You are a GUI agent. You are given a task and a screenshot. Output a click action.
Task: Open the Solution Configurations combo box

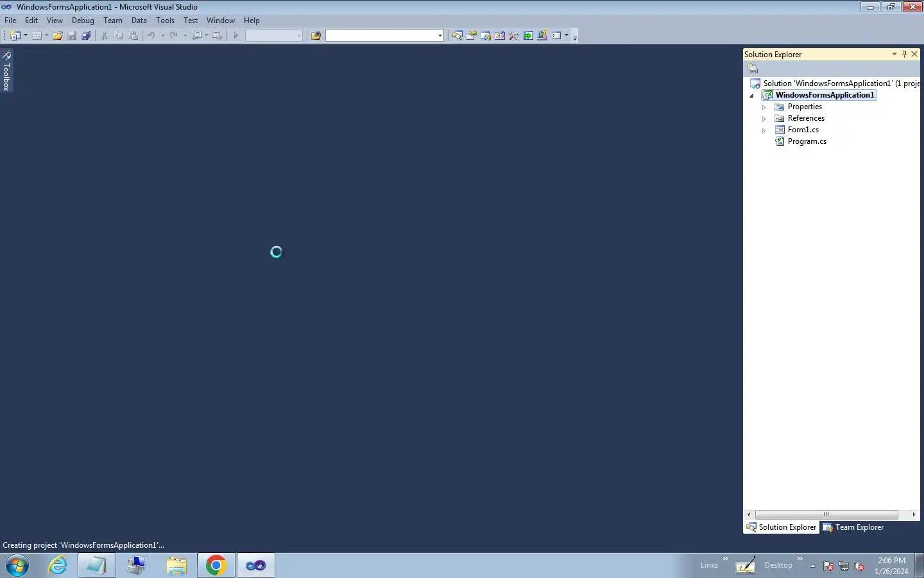274,35
